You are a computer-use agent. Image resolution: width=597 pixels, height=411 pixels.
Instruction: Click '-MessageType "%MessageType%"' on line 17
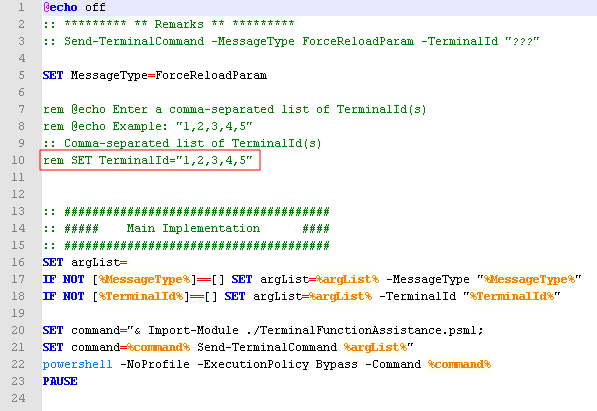click(x=484, y=279)
